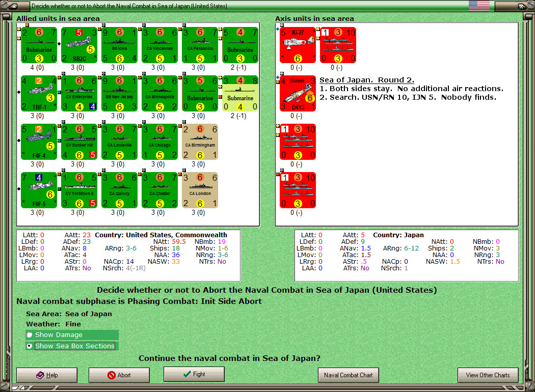Select the CA Chester cruiser counter
Screen dimensions: 535x392
click(159, 190)
